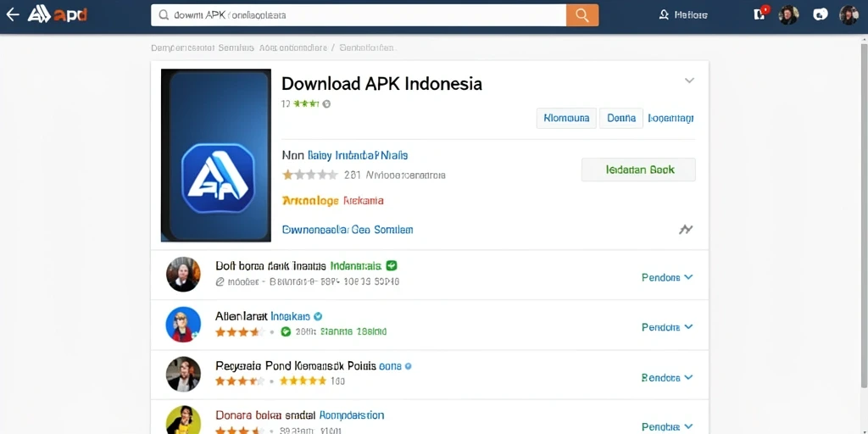Viewport: 868px width, 434px height.
Task: Click the yellow five-star rating in the third row
Action: (x=303, y=381)
